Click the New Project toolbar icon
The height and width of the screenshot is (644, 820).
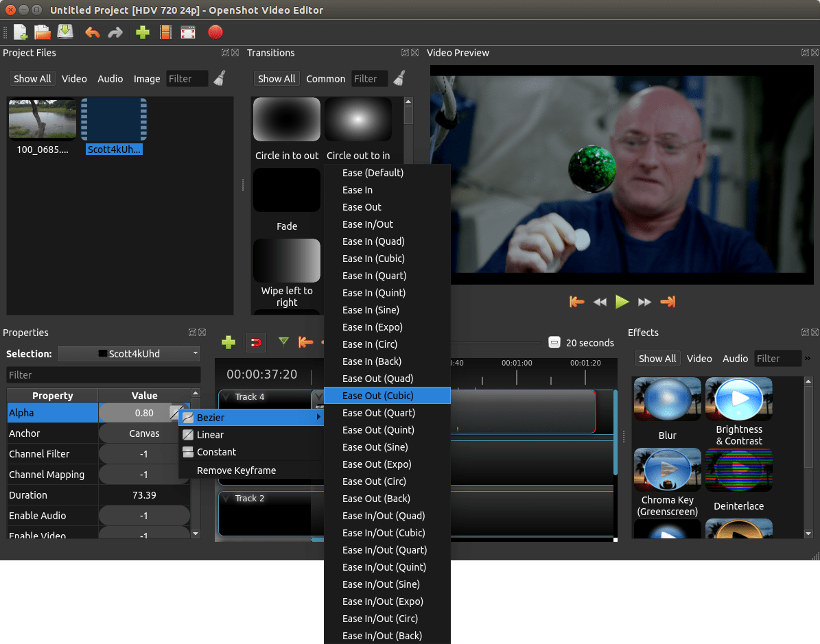[x=21, y=32]
